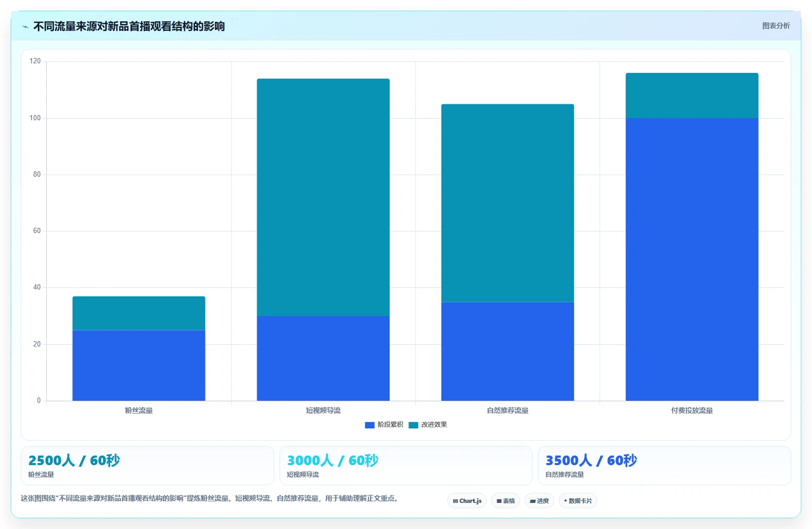Click the blue 付费投放流量 bar segment

click(x=692, y=259)
